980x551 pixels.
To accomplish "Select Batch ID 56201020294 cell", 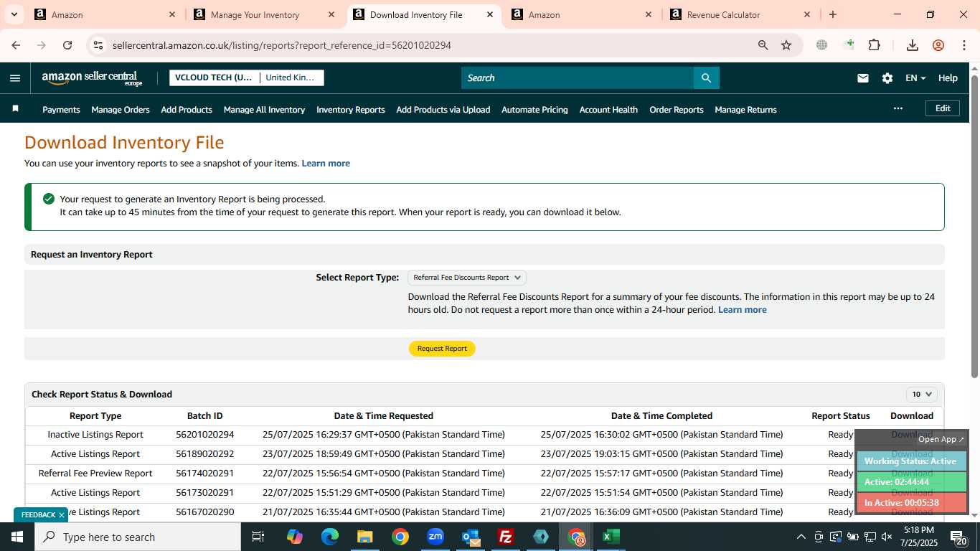I will [204, 435].
